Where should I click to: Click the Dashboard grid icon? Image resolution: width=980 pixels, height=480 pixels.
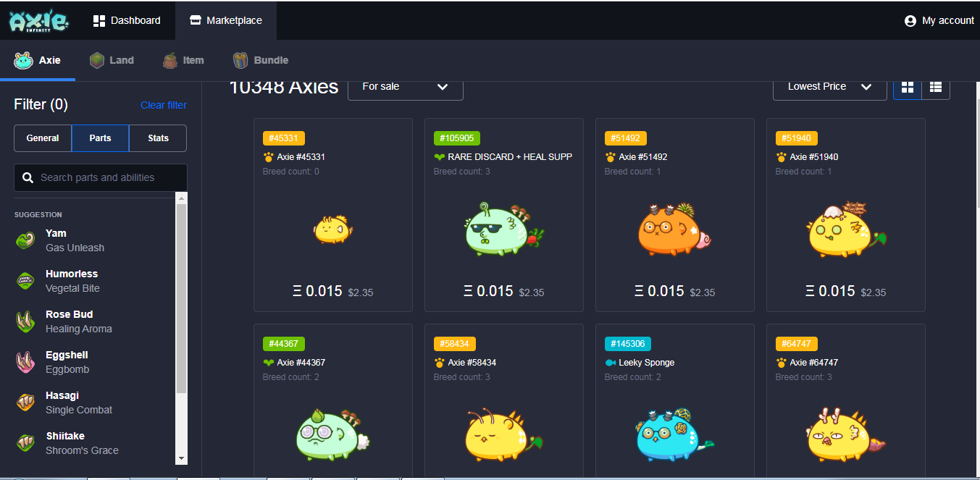tap(99, 20)
